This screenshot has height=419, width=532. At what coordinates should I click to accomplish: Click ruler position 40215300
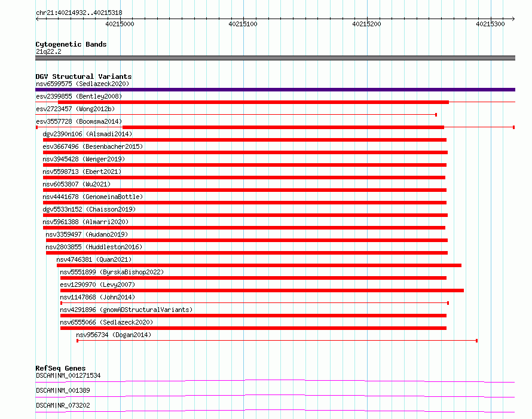tap(490, 24)
